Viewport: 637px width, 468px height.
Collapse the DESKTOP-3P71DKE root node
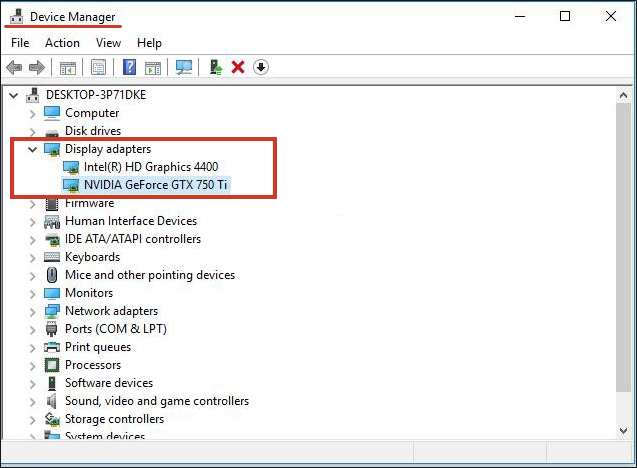[x=14, y=95]
